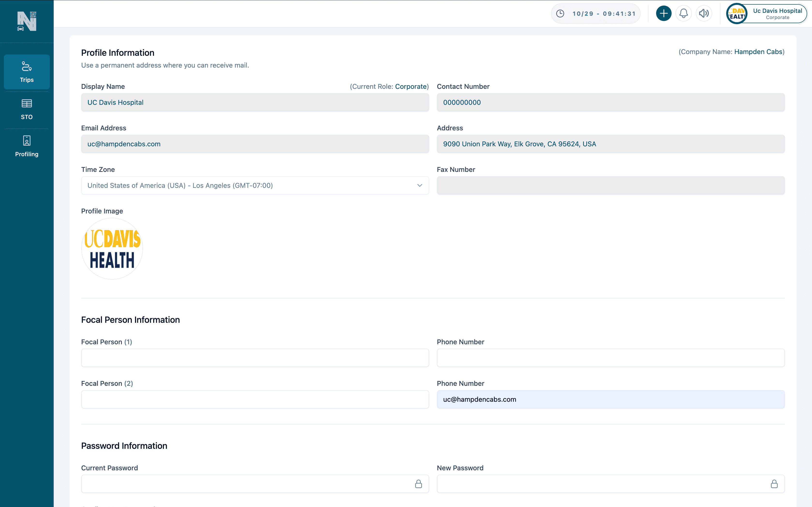Click the clock icon beside the date
The image size is (812, 507).
point(560,14)
